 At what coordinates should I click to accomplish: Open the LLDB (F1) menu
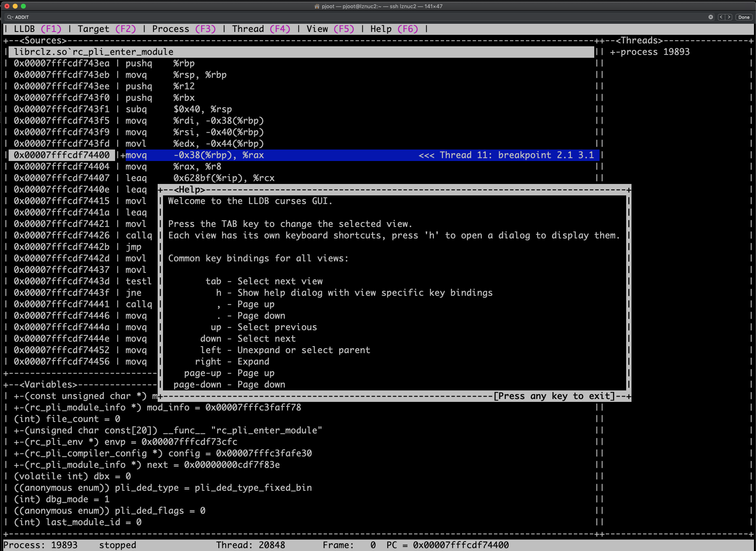click(x=37, y=29)
